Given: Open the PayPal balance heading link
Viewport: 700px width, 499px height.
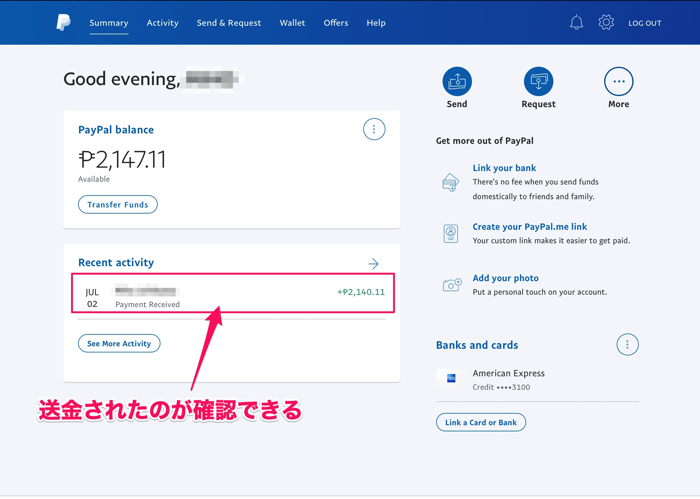Looking at the screenshot, I should click(x=116, y=130).
